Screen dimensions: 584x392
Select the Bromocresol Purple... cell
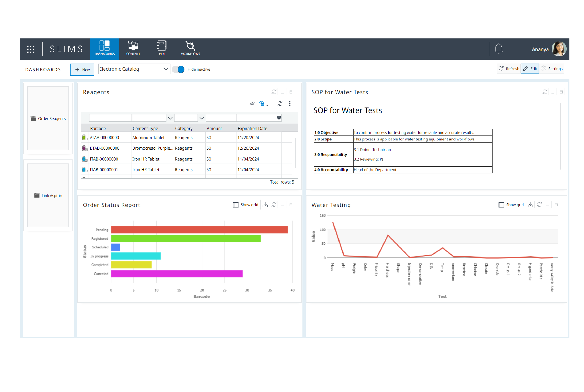152,148
